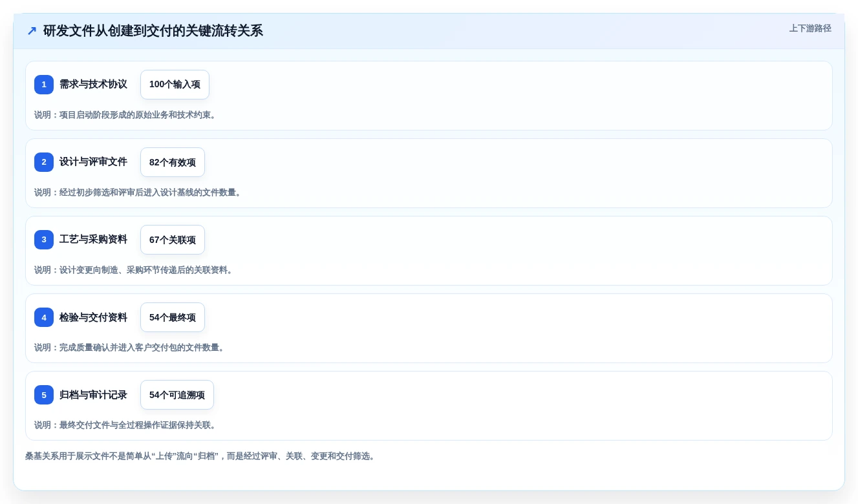
Task: Click step number 3 badge
Action: 44,240
